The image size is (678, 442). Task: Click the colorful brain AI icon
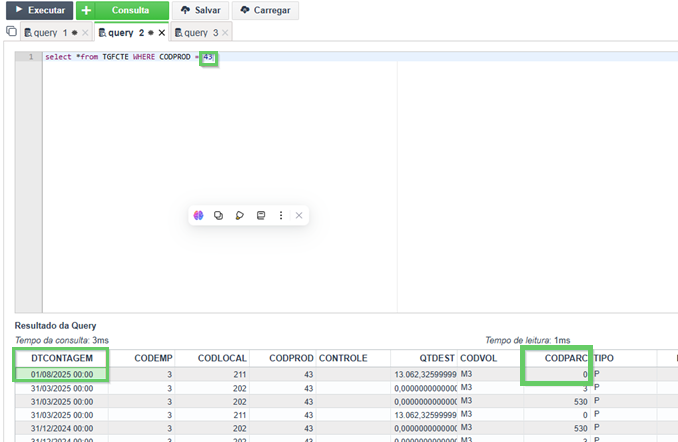point(198,215)
